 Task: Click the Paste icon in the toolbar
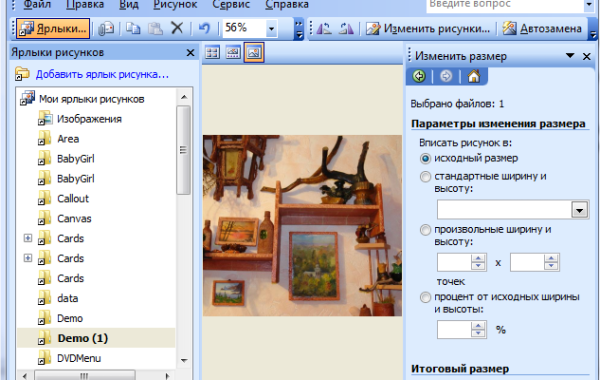tap(155, 28)
